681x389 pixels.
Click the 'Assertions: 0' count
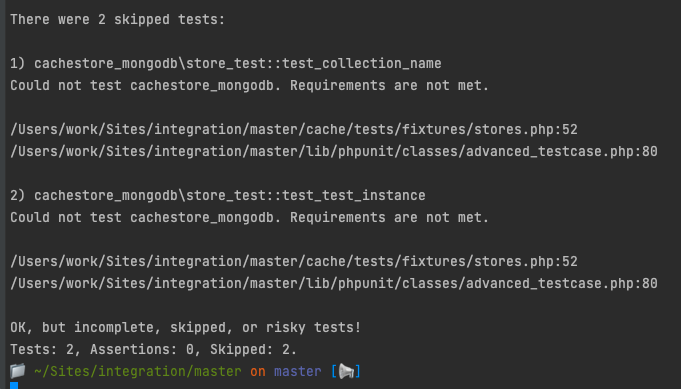142,349
